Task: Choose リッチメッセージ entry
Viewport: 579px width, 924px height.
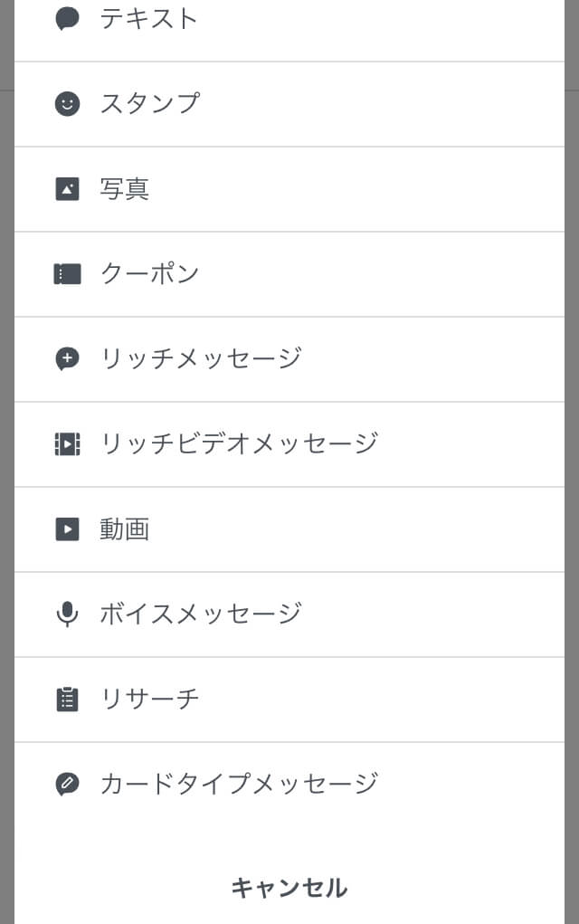Action: [201, 358]
